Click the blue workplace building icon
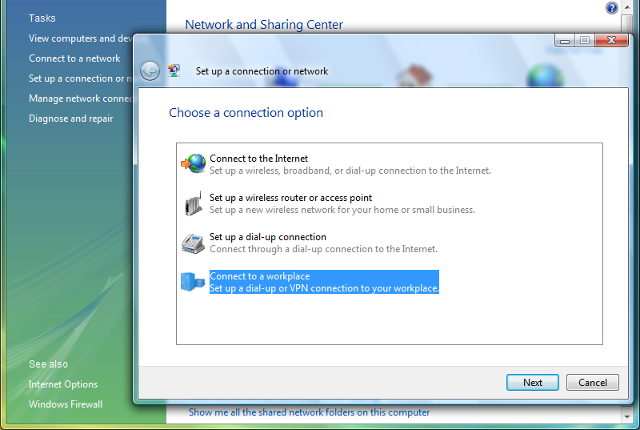 (193, 282)
